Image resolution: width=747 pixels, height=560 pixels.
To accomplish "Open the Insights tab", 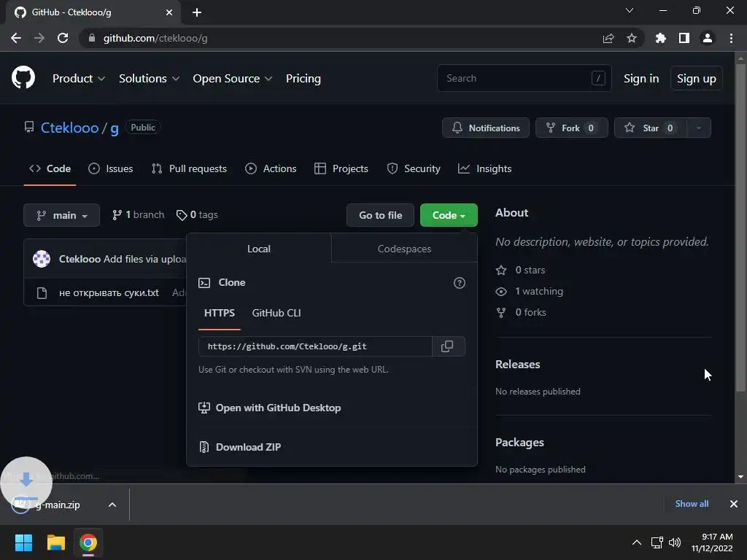I will [x=484, y=168].
